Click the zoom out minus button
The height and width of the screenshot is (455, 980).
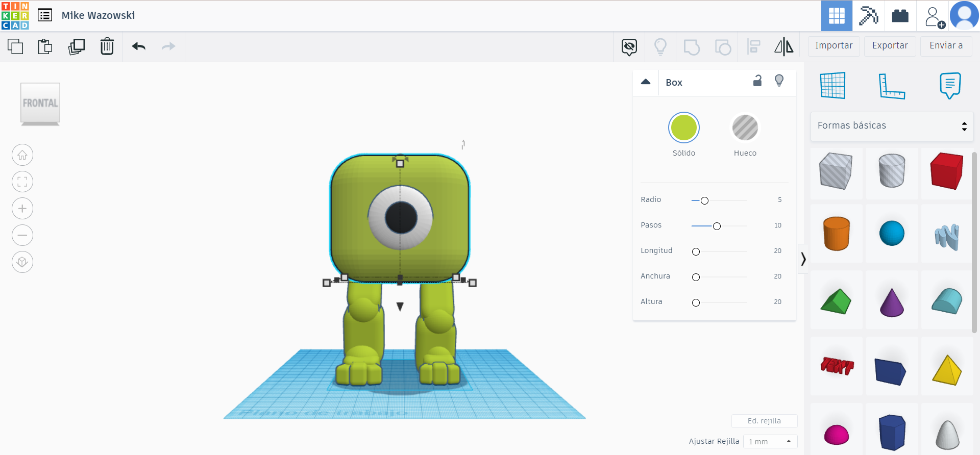tap(22, 235)
